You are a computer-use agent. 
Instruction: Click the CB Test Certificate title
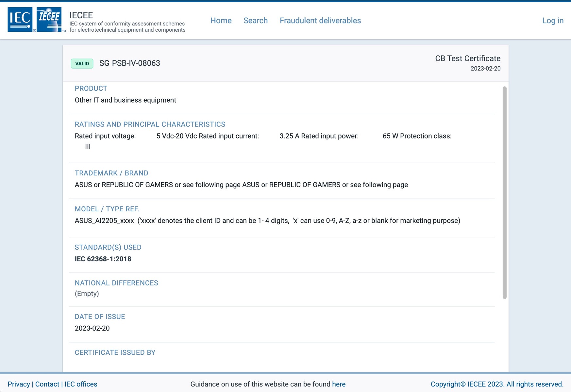pos(468,58)
